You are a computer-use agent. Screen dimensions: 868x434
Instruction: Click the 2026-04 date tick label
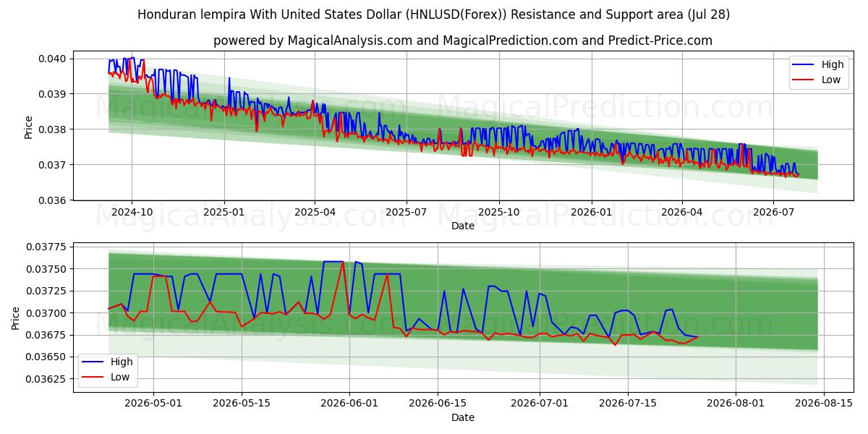[681, 213]
